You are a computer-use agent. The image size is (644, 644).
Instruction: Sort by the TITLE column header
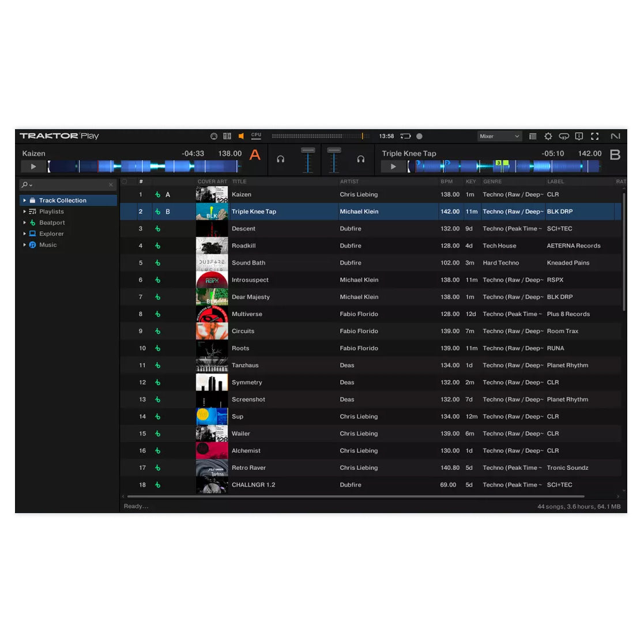tap(239, 182)
